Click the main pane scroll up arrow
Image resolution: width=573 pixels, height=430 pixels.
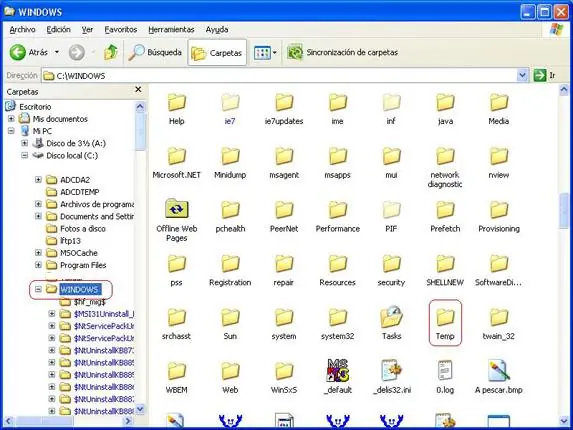tap(564, 90)
